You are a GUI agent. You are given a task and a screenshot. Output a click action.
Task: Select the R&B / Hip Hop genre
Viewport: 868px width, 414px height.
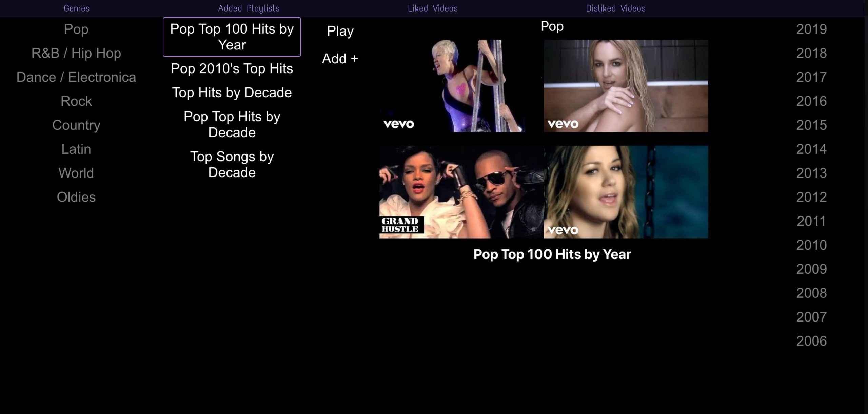click(x=76, y=53)
